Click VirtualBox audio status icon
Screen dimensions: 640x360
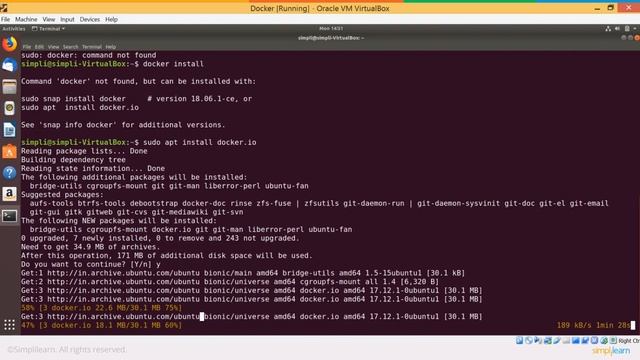(x=538, y=340)
